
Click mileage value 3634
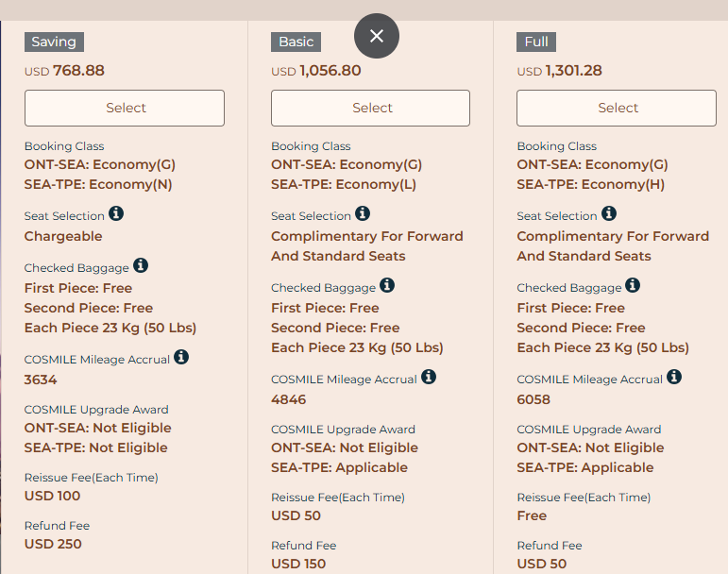[41, 380]
